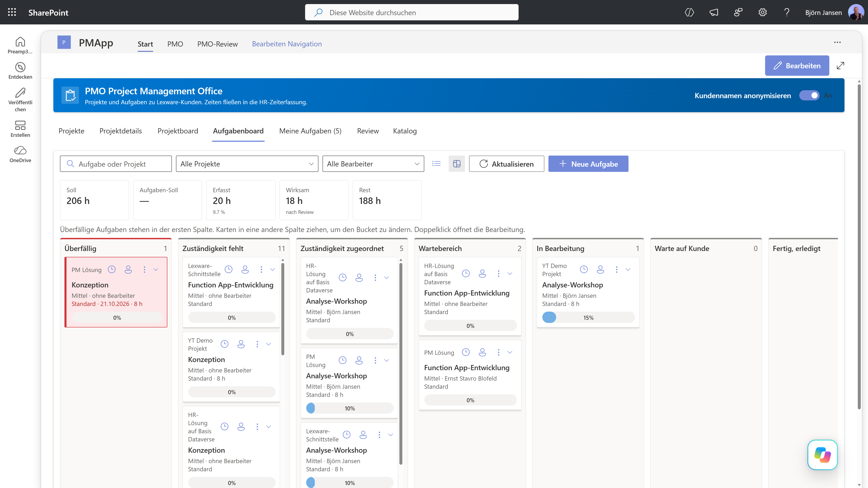Screen dimensions: 868x488
Task: Expand In Bearbeitung Analyse-Workshop card chevron
Action: tap(628, 270)
